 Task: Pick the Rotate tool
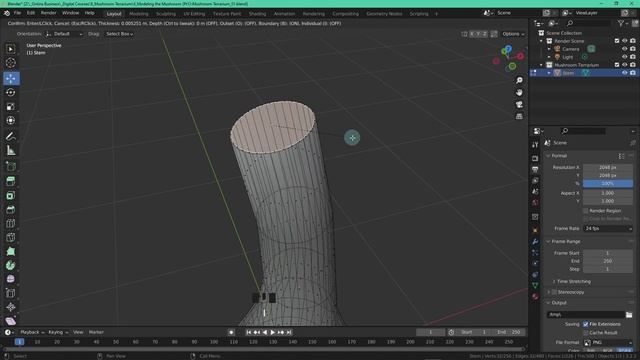(11, 92)
